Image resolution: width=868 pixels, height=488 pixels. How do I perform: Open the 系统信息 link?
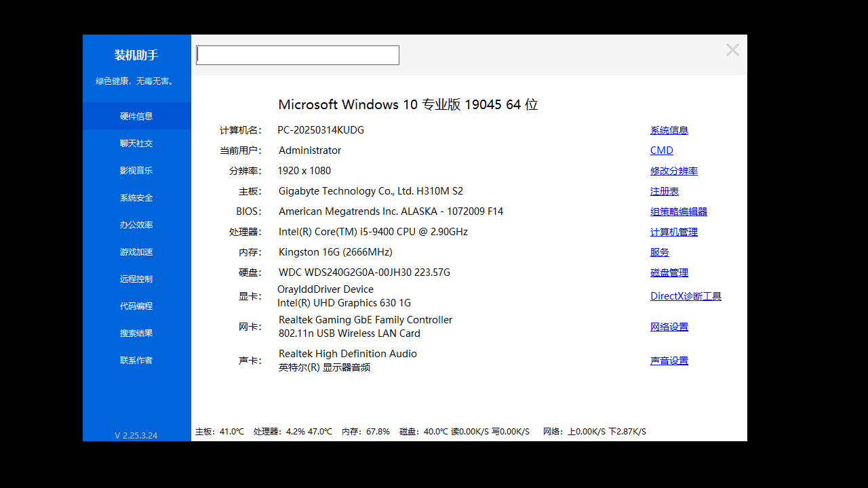[x=669, y=130]
